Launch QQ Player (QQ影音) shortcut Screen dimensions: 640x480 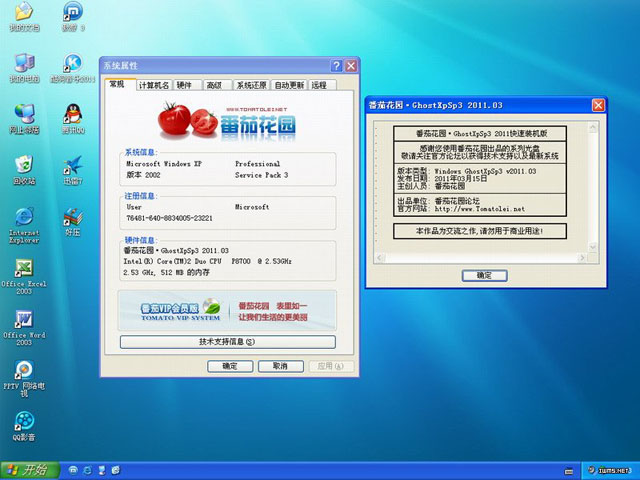[24, 427]
